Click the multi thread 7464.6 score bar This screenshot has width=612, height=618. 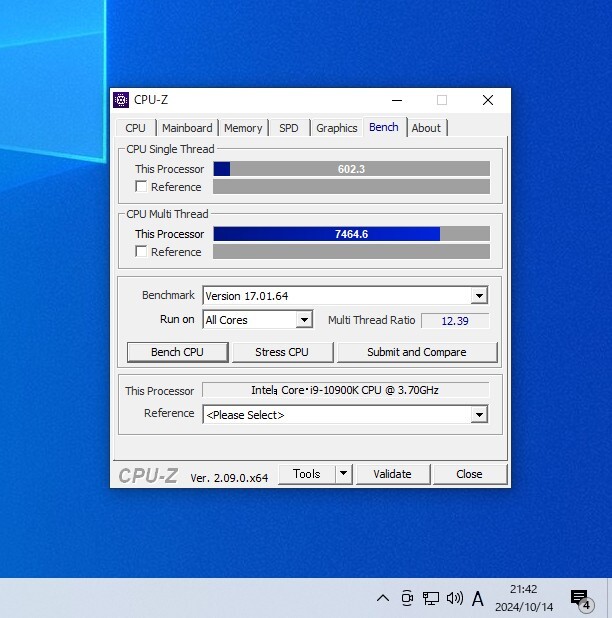click(x=352, y=234)
